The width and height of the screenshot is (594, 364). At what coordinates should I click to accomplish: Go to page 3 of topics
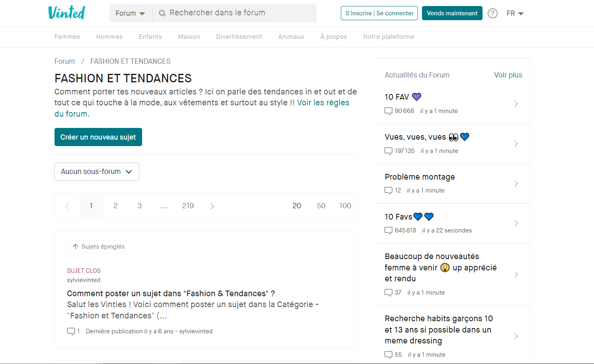click(x=140, y=206)
